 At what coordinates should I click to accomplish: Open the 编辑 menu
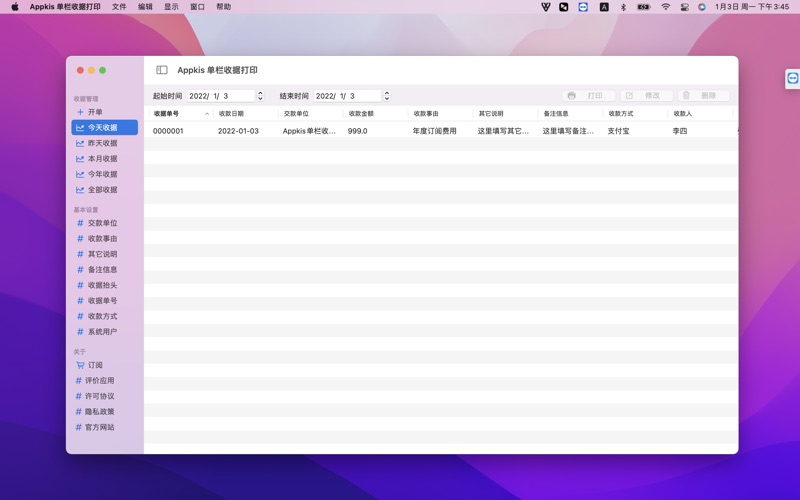(145, 7)
